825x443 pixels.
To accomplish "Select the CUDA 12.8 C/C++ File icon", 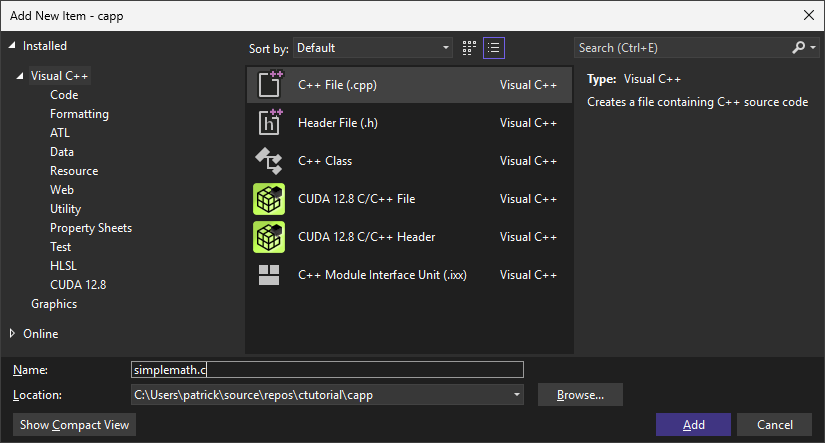I will point(269,199).
